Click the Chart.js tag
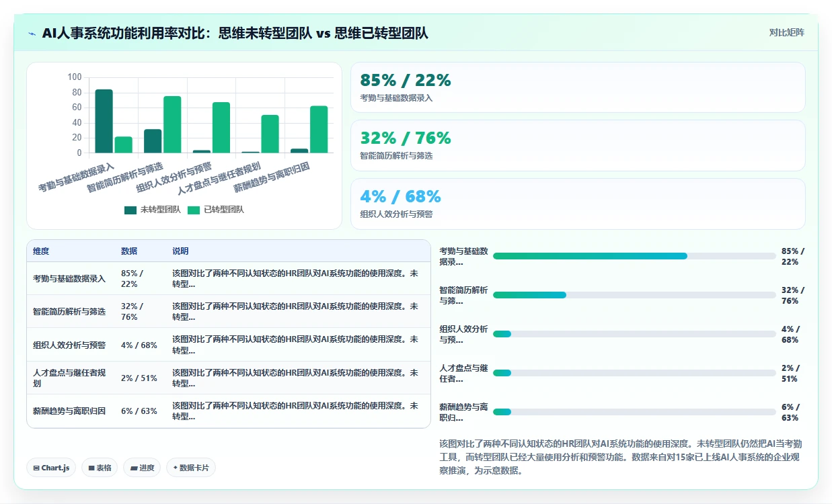The image size is (832, 504). coord(51,468)
